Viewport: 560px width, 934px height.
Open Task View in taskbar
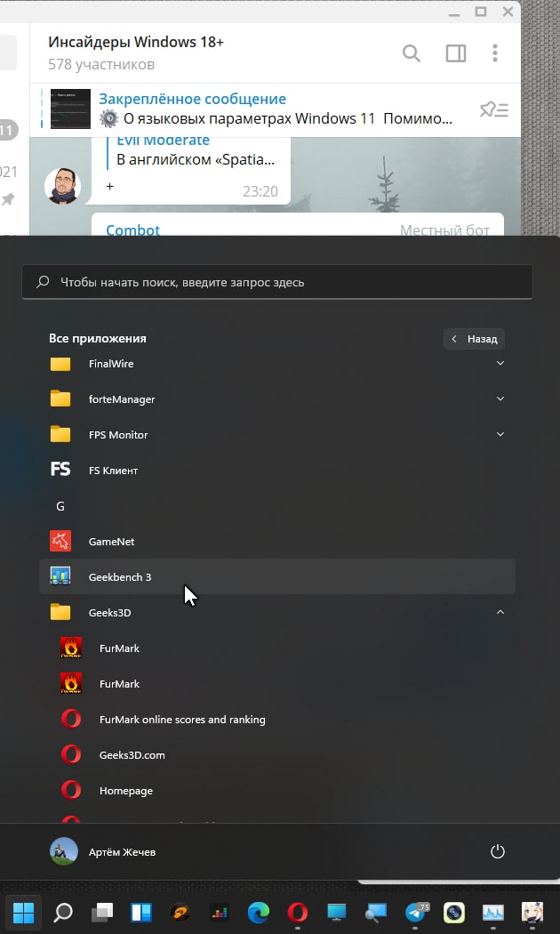pos(102,912)
